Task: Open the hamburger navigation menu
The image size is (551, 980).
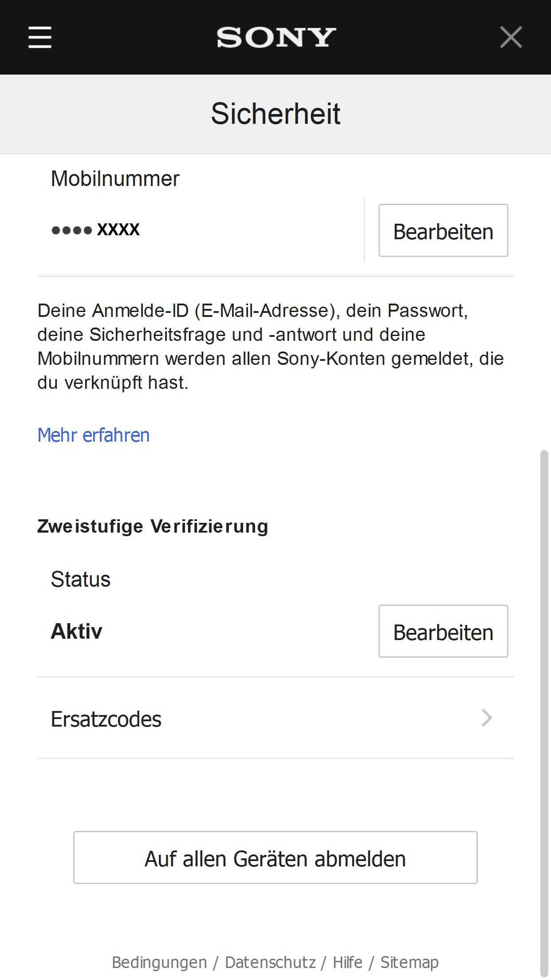Action: click(x=40, y=37)
